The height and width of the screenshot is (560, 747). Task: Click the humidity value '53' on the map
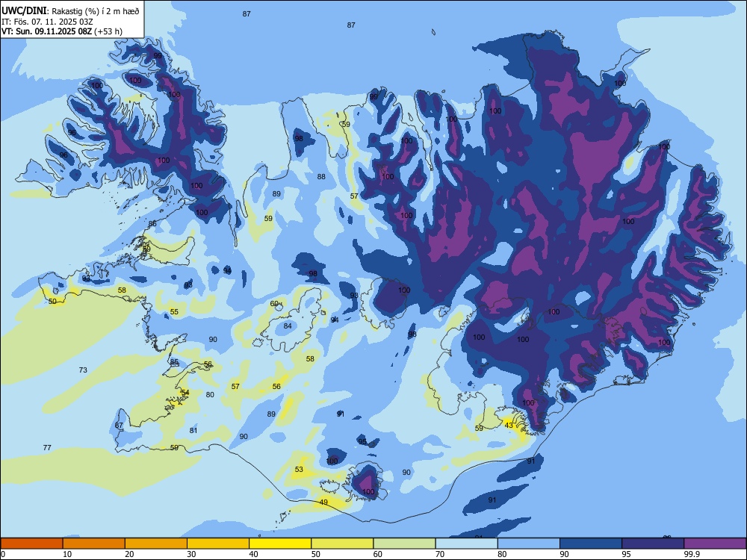tap(299, 469)
